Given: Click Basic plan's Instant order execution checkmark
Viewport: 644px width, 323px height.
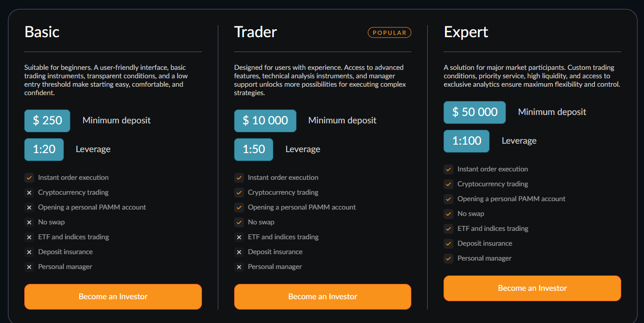Looking at the screenshot, I should [29, 177].
